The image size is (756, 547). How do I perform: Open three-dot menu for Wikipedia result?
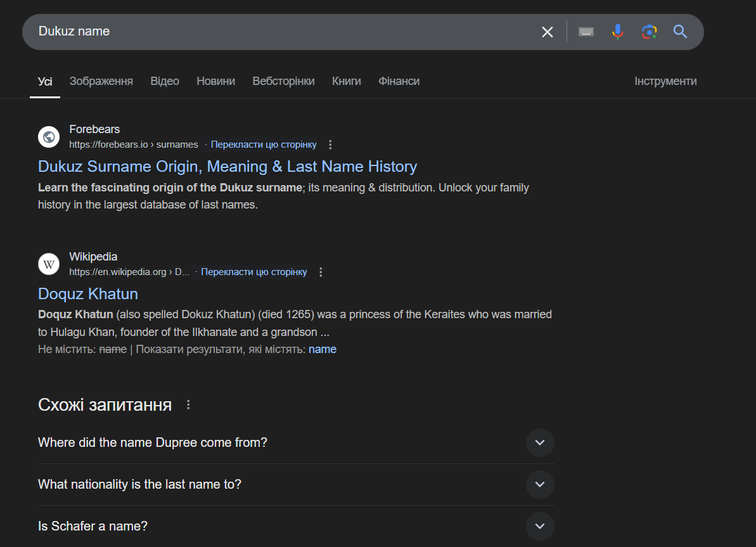tap(321, 272)
